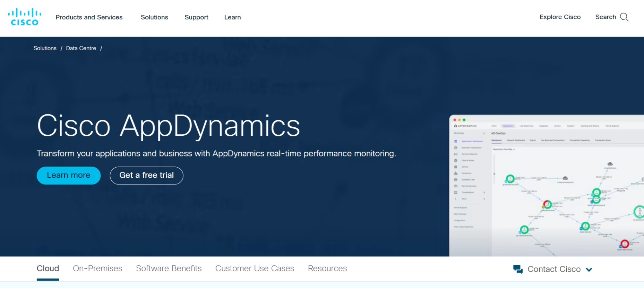The height and width of the screenshot is (288, 644).
Task: Switch to On-Premises tab
Action: point(97,269)
